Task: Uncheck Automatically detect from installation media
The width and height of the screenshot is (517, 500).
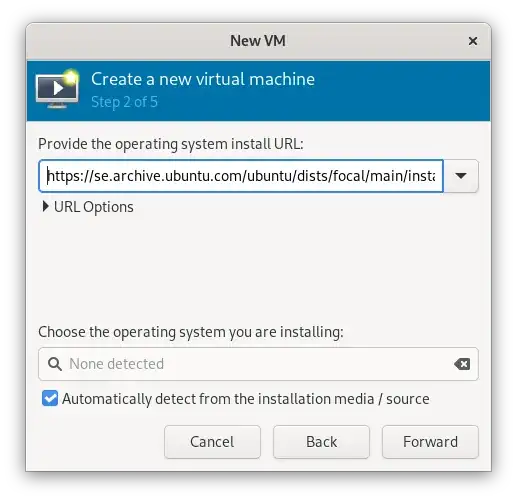Action: 50,399
